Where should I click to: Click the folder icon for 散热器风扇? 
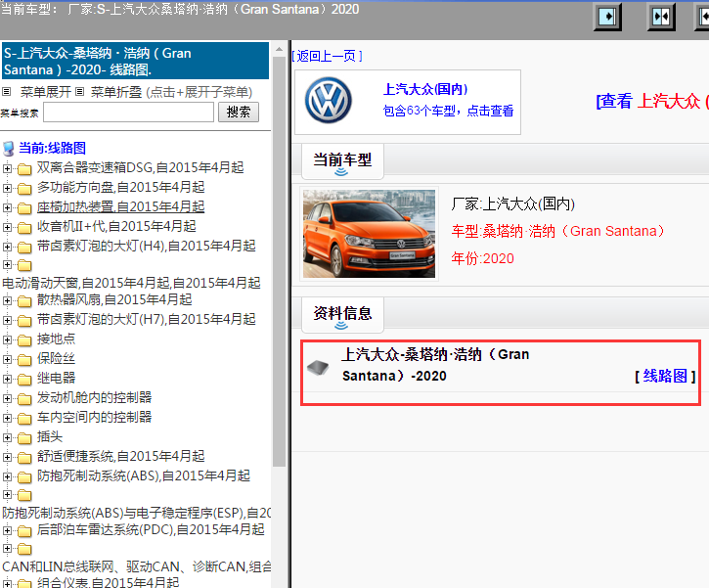tap(24, 300)
